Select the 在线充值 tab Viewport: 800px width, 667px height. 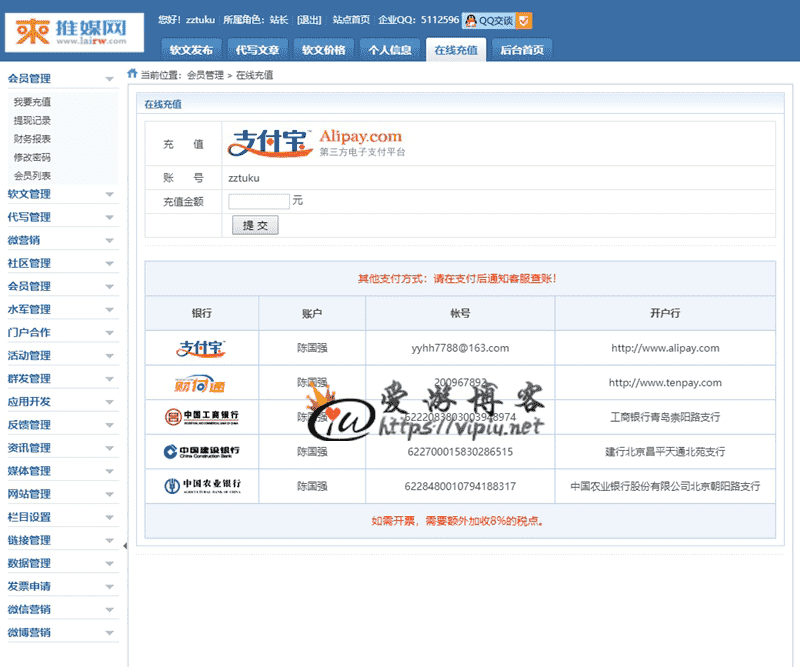point(456,50)
